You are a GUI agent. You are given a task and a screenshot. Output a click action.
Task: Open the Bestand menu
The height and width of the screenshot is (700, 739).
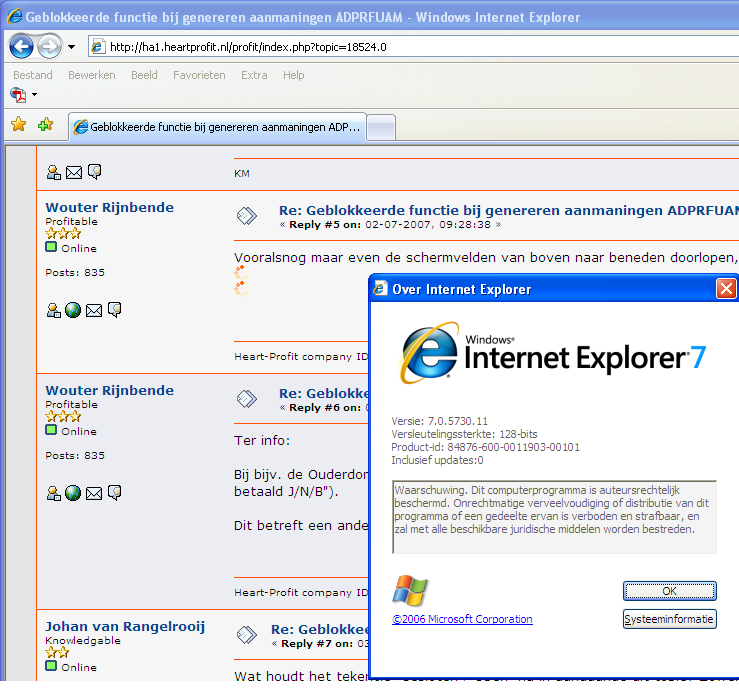tap(33, 75)
